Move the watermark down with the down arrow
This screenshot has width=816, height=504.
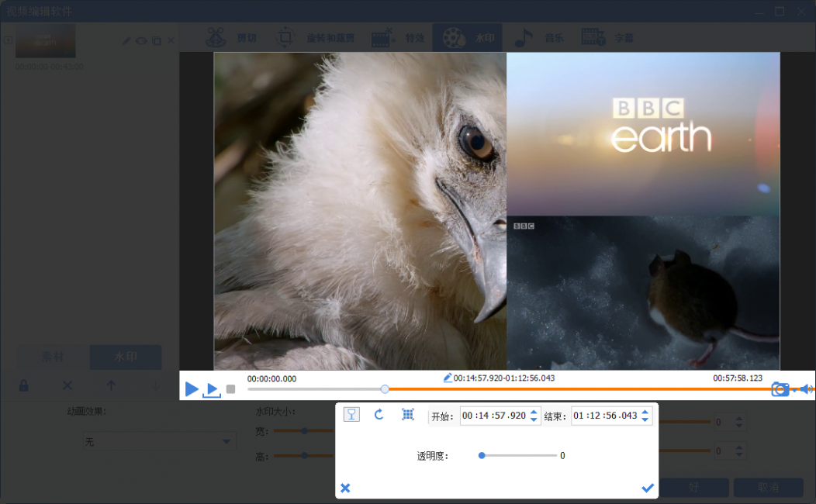[x=155, y=386]
